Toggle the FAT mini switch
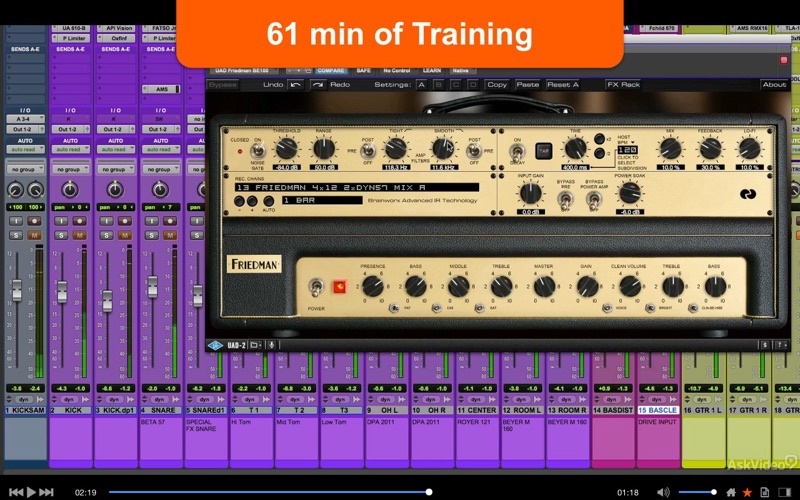The width and height of the screenshot is (800, 500). pyautogui.click(x=394, y=308)
